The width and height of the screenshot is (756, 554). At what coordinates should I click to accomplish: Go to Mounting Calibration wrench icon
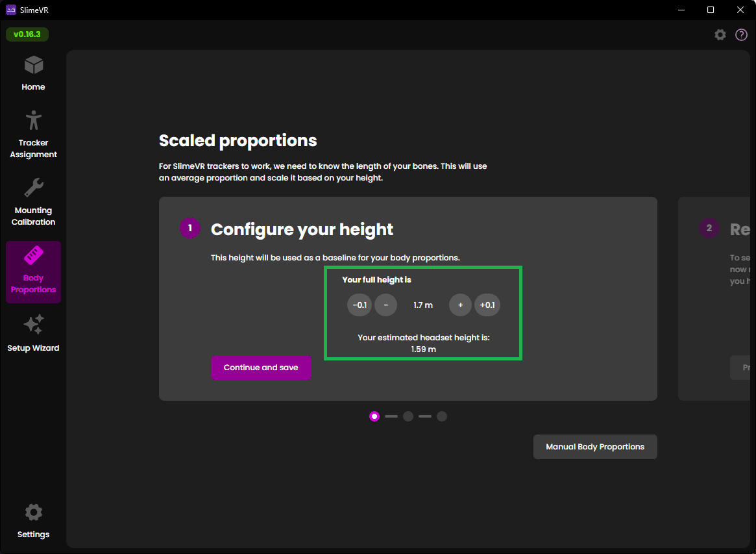pos(33,188)
